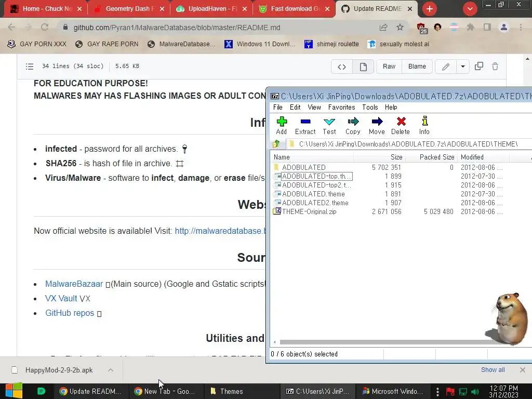
Task: Open a new browser tab
Action: (x=430, y=9)
